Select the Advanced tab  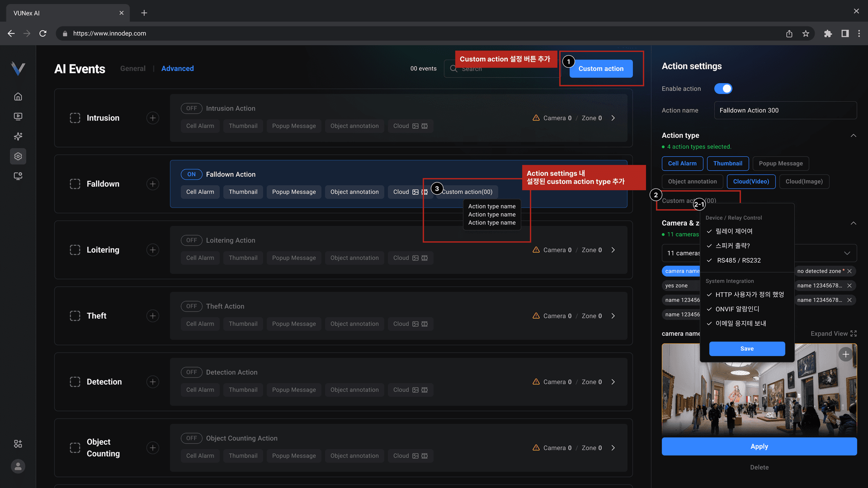click(x=177, y=69)
